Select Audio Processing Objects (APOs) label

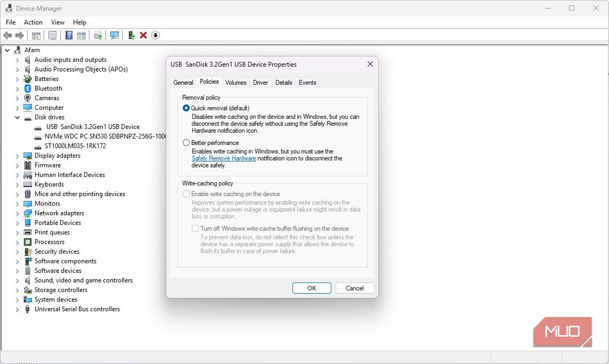(81, 69)
